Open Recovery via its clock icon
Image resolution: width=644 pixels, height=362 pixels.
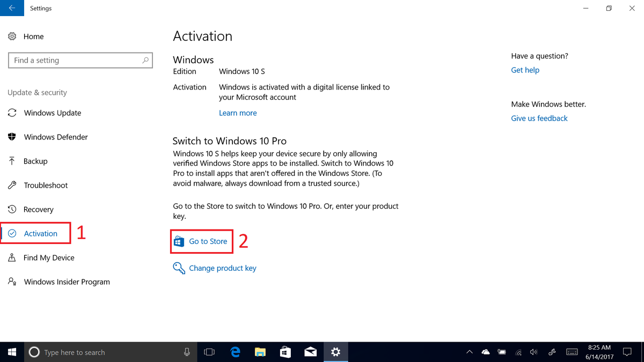[12, 209]
